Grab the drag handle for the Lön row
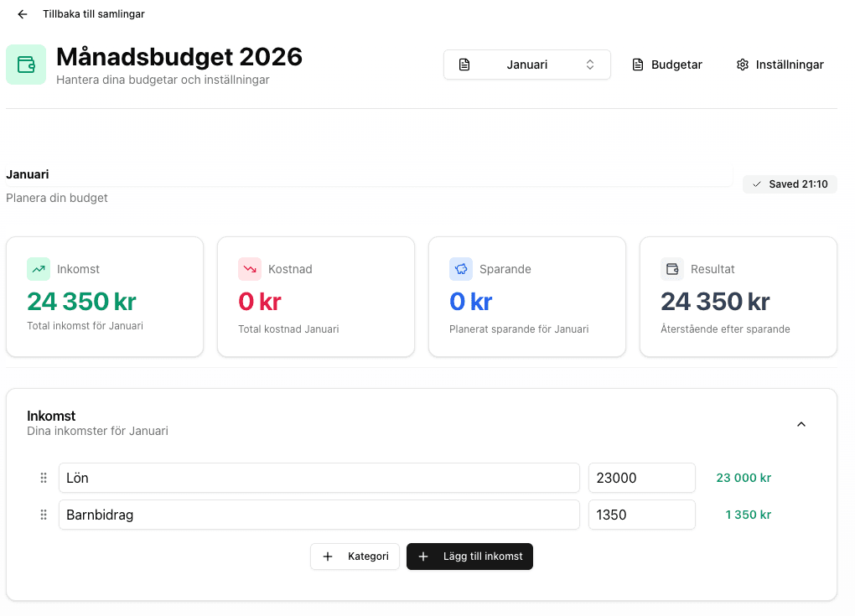The image size is (855, 616). coord(43,478)
